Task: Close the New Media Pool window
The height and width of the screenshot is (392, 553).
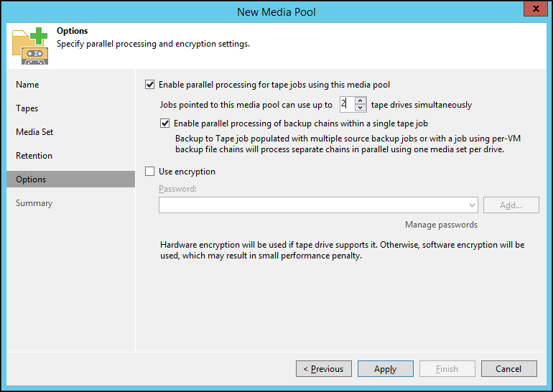Action: (532, 10)
